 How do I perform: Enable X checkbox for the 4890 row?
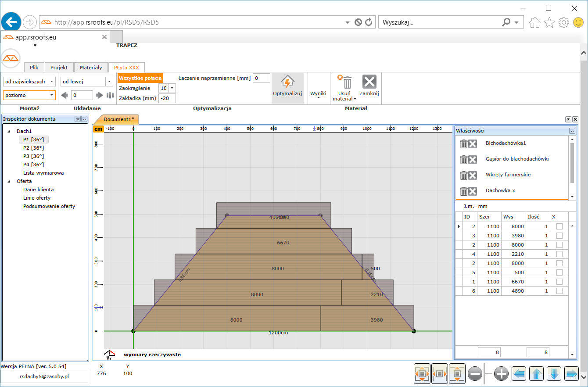coord(559,291)
